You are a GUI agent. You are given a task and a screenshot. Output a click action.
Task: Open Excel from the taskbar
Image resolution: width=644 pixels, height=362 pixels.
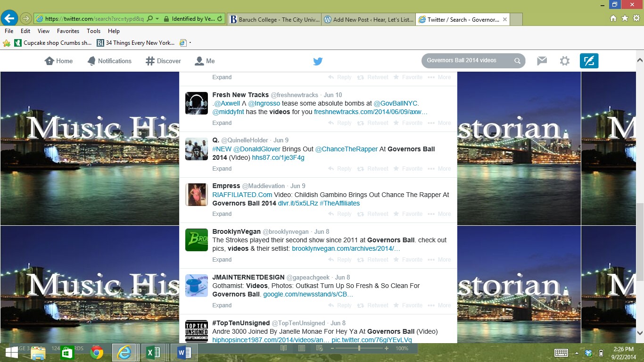coord(153,352)
